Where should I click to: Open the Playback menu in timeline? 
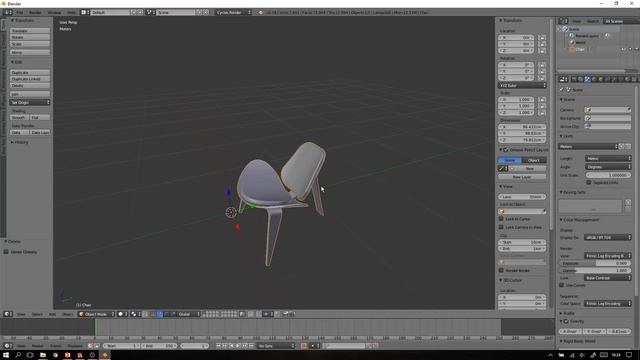[75, 346]
